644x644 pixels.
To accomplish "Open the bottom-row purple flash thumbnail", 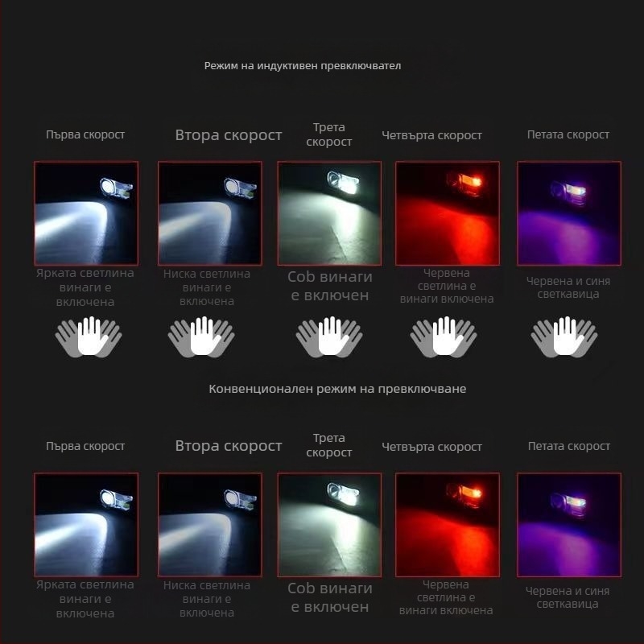I will (x=568, y=525).
